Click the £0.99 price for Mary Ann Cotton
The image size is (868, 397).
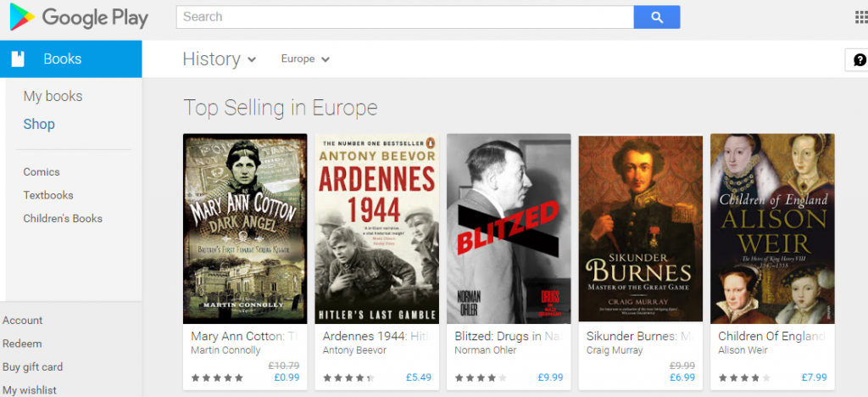click(x=287, y=377)
